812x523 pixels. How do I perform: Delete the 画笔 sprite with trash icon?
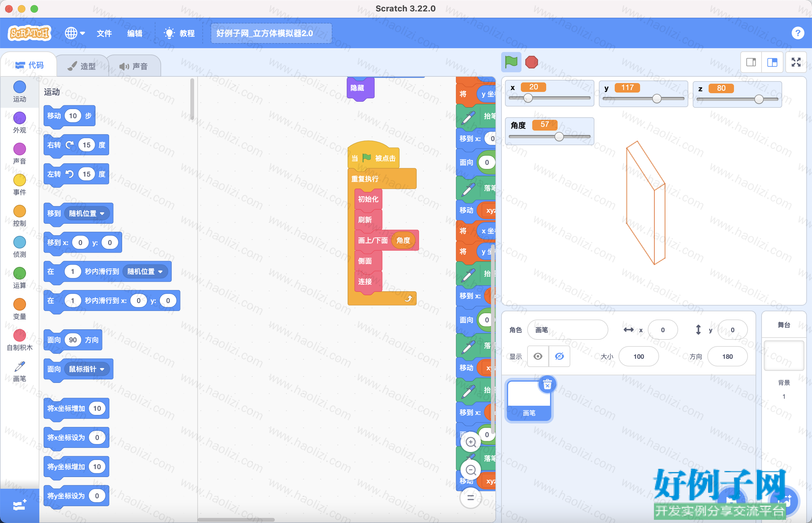coord(547,385)
